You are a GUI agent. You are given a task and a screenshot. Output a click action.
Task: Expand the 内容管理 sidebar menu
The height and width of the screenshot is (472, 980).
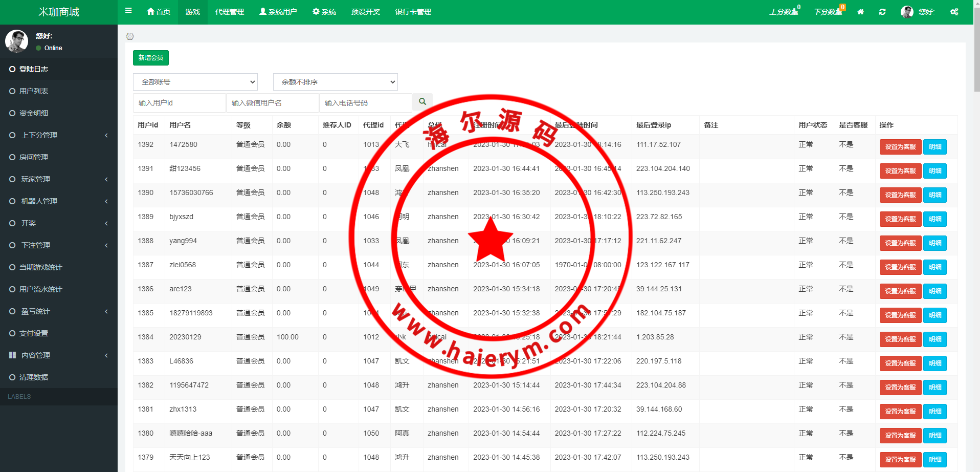[x=58, y=355]
